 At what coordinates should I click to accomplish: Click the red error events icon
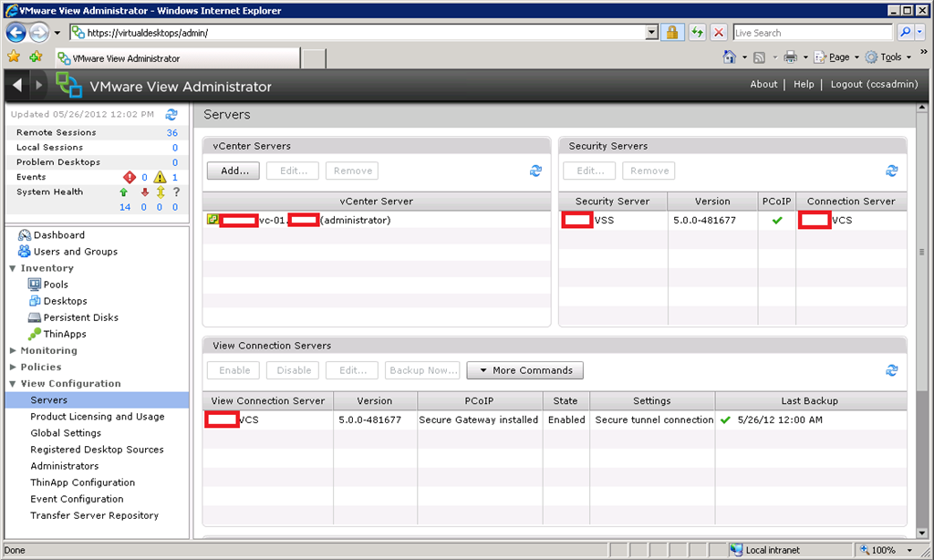tap(130, 177)
